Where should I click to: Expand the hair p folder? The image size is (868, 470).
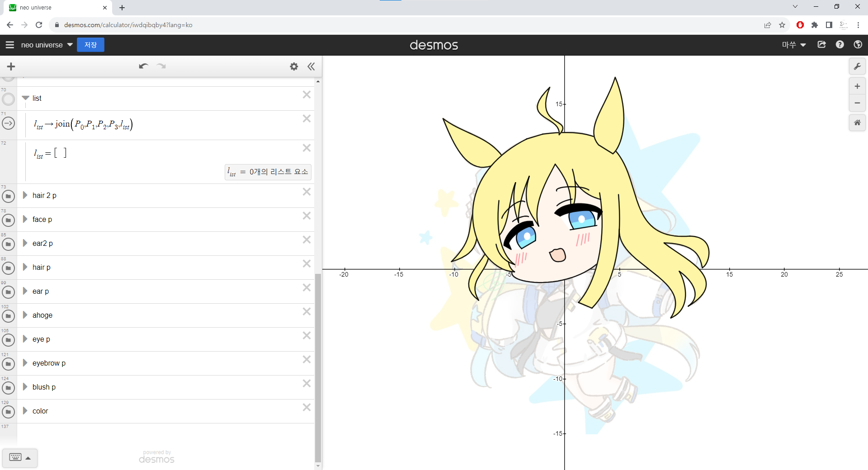tap(25, 267)
